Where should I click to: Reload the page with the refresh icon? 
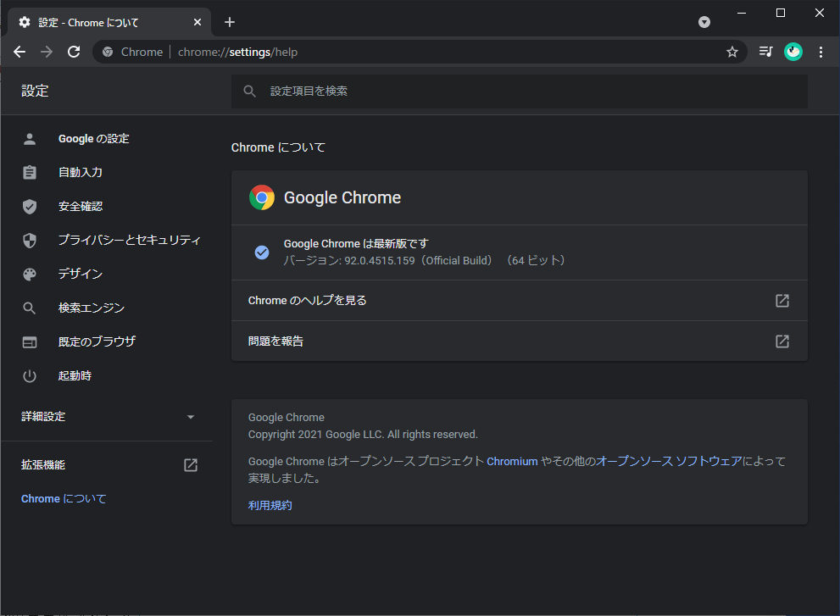74,52
